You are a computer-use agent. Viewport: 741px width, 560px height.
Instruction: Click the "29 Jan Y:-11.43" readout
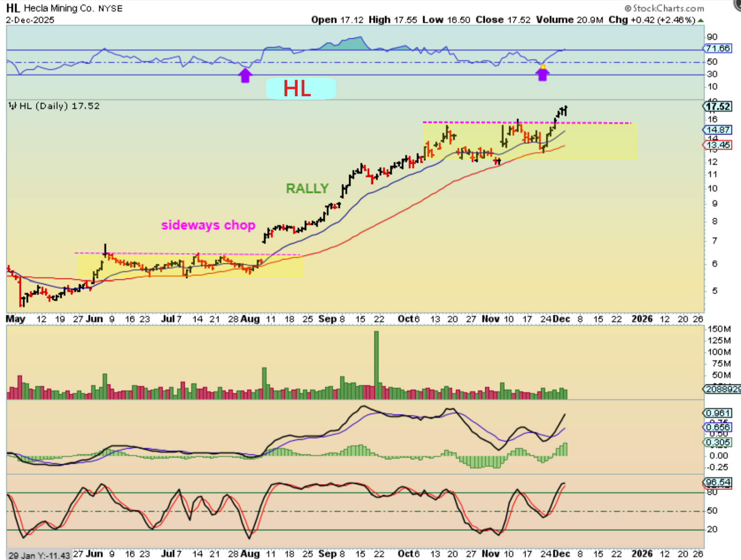[x=39, y=555]
